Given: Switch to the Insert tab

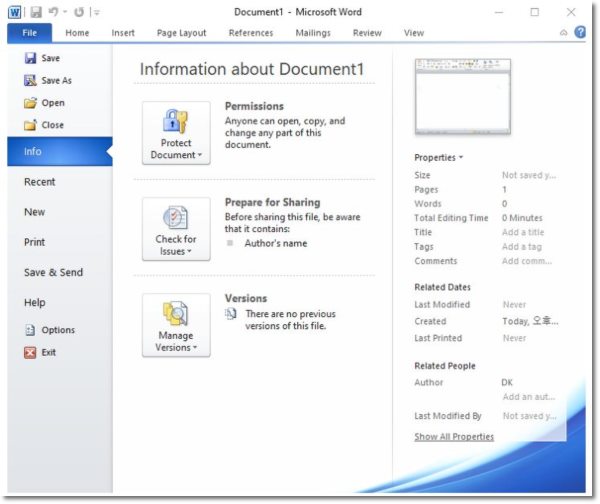Looking at the screenshot, I should click(x=123, y=33).
